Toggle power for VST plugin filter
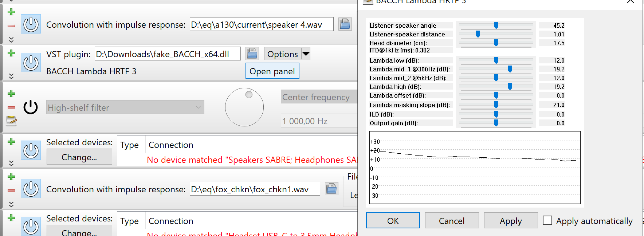644x236 pixels. click(31, 63)
